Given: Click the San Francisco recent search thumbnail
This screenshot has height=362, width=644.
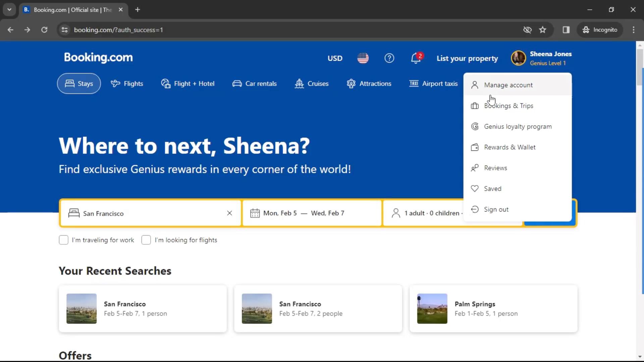Looking at the screenshot, I should (82, 308).
